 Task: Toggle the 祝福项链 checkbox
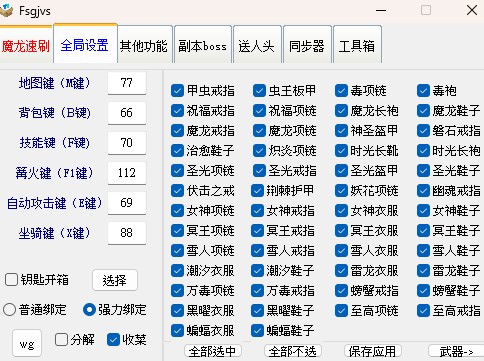coord(259,111)
